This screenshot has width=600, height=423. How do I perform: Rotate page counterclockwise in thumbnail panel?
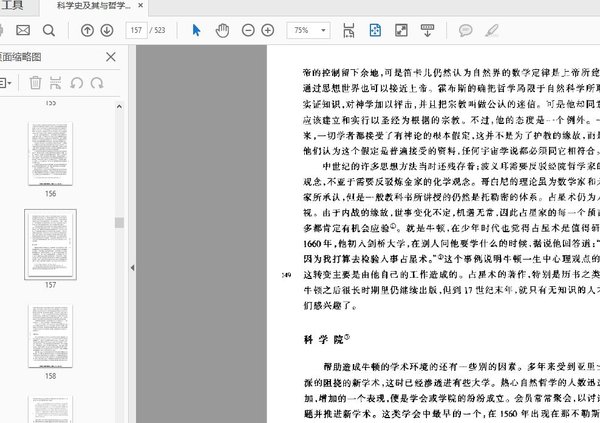pos(77,83)
